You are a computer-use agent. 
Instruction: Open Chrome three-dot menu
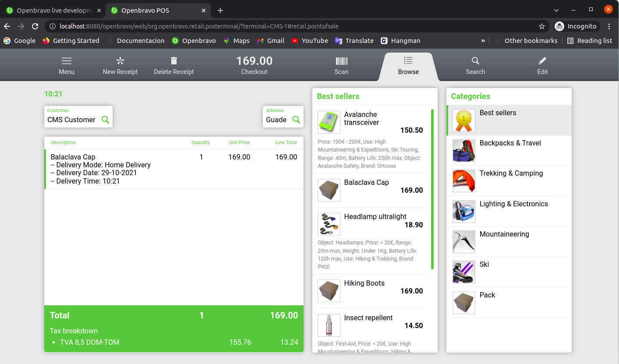[x=609, y=26]
